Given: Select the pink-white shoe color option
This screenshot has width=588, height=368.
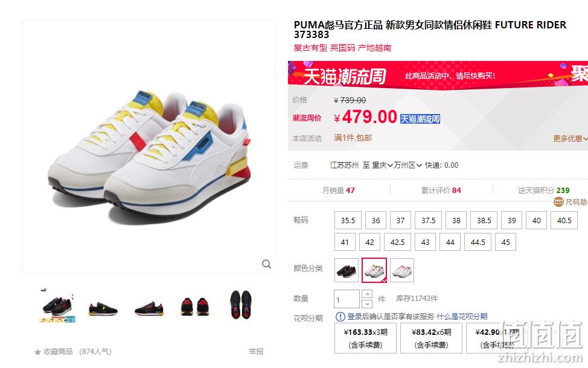Looking at the screenshot, I should coord(402,270).
